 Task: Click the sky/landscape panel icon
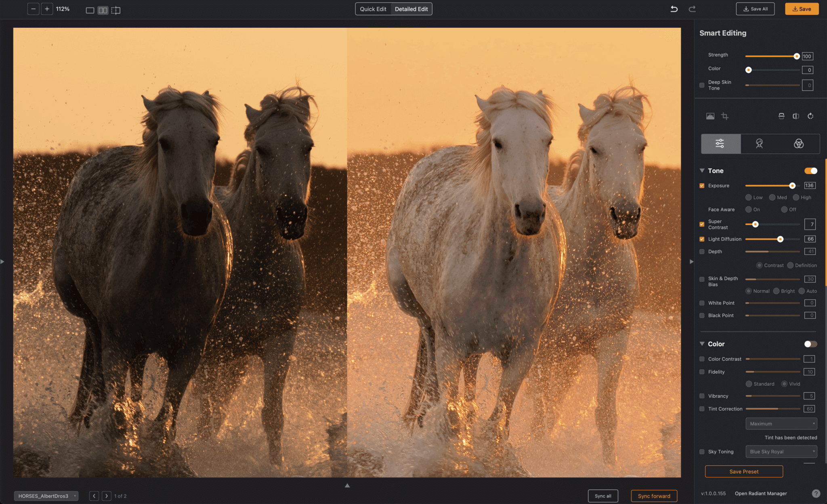709,116
